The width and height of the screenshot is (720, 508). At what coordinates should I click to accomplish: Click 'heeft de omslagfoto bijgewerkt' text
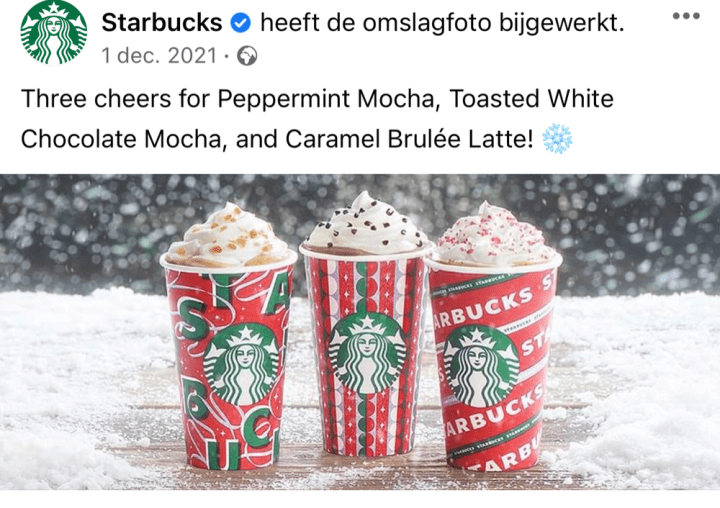[442, 23]
